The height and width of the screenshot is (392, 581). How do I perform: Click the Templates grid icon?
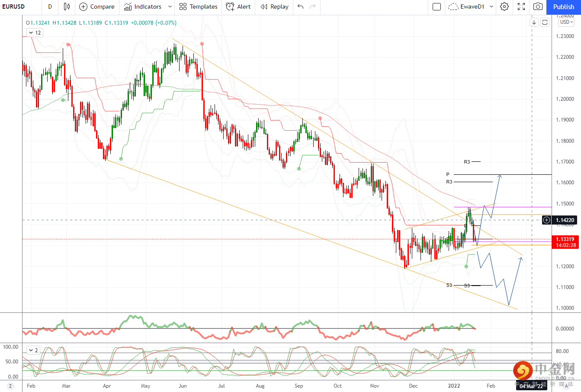(183, 6)
